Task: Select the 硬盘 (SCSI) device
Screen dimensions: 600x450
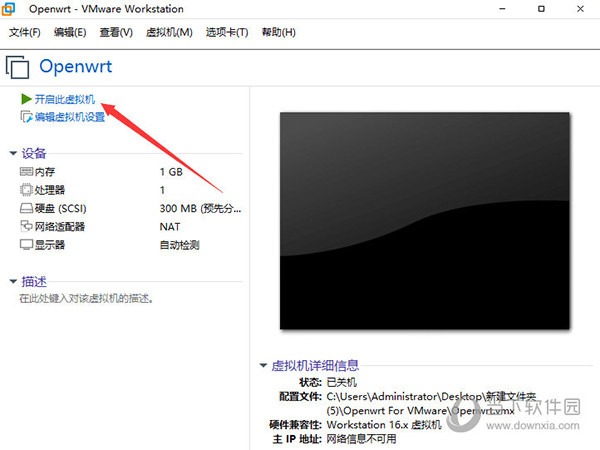Action: 130,208
